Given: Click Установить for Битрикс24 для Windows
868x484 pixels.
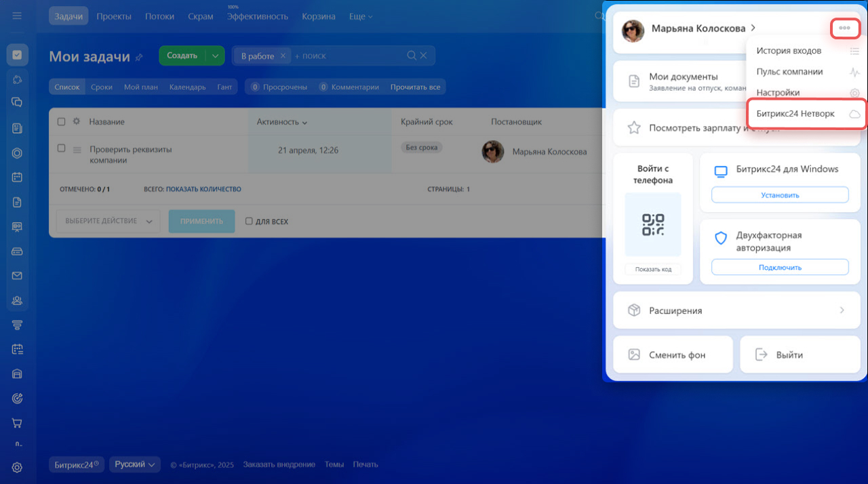Looking at the screenshot, I should click(x=780, y=195).
